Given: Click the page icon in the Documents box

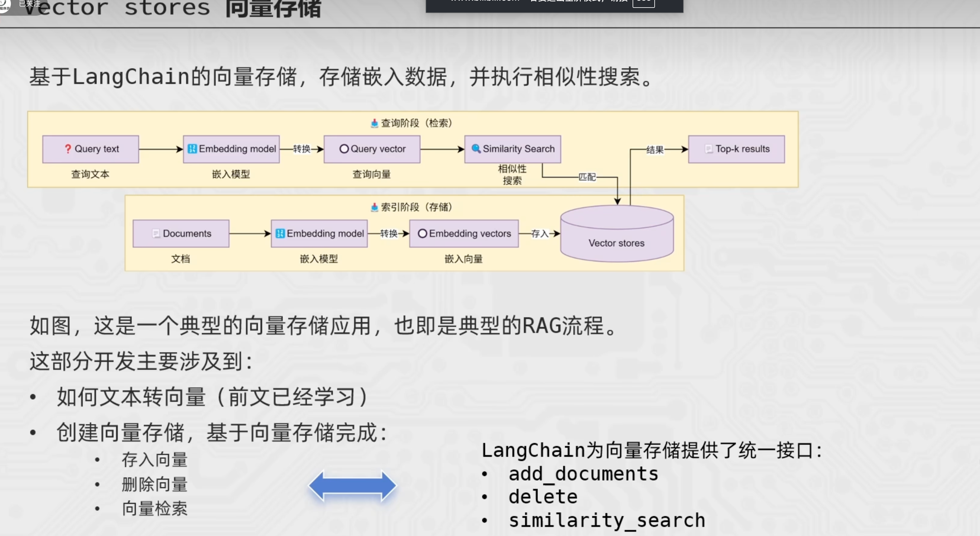Looking at the screenshot, I should [x=156, y=233].
